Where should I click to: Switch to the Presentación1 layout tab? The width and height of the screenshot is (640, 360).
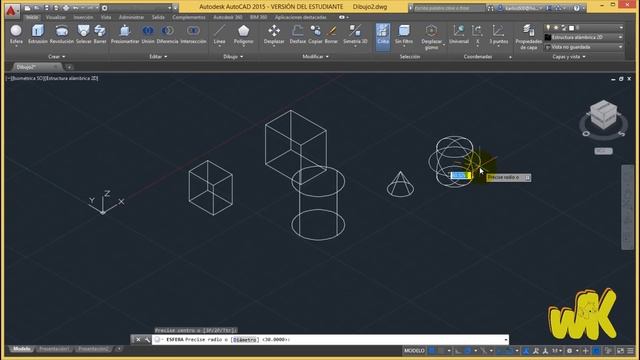click(54, 349)
